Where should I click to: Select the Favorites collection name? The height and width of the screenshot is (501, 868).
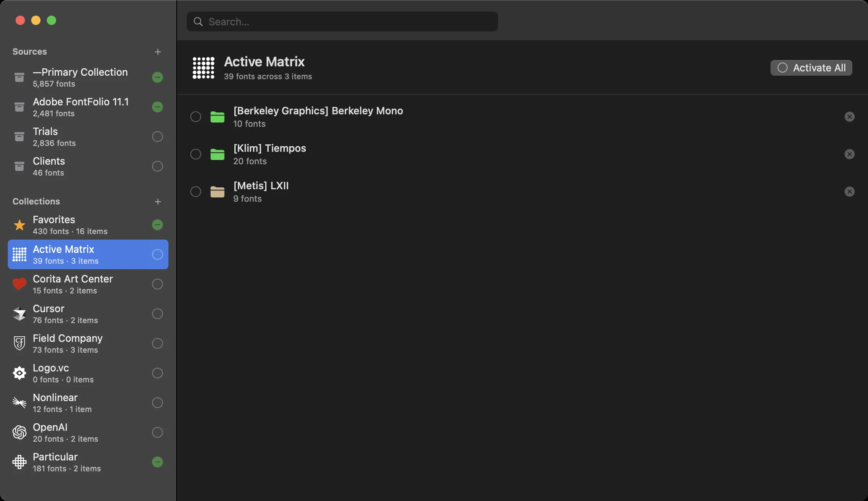pos(54,220)
